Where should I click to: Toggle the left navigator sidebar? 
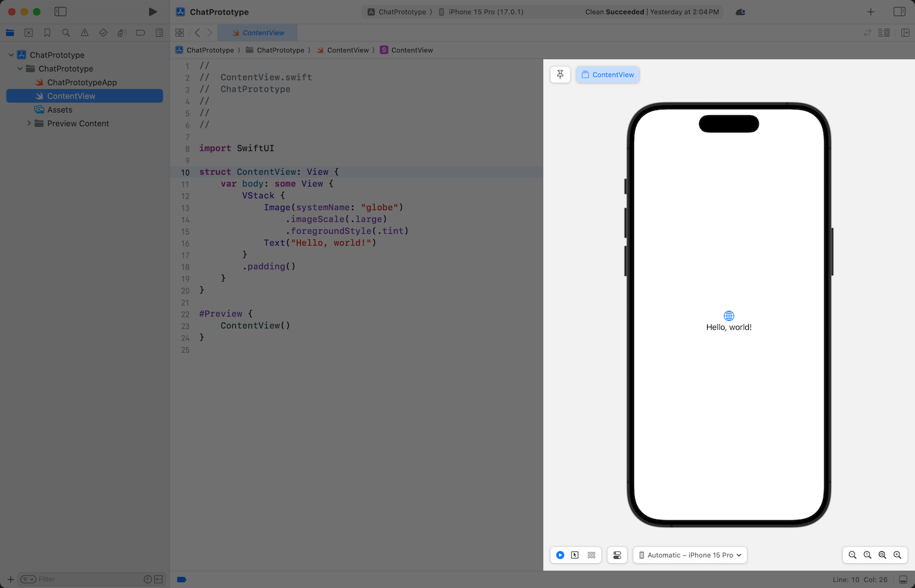pos(60,12)
